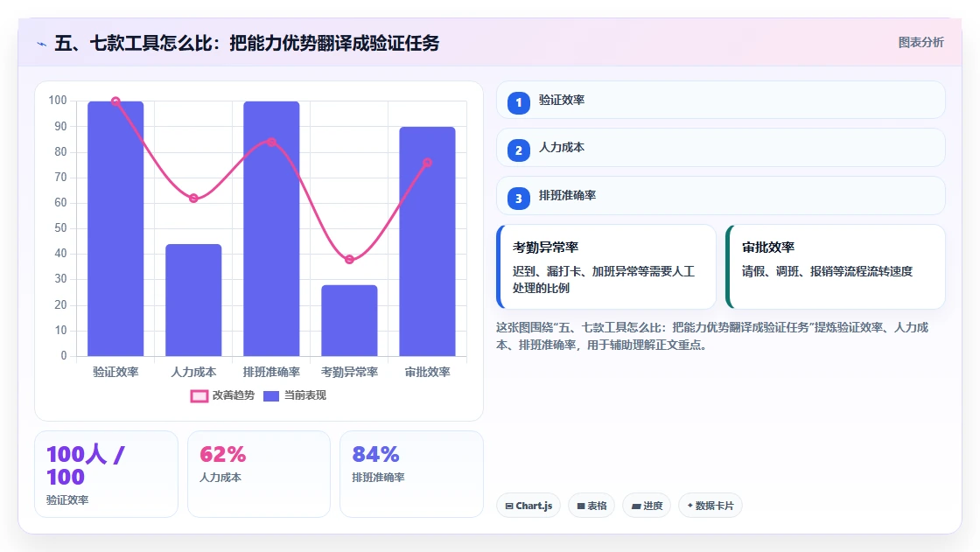Click the 数据卡片 tag chip
Viewport: 980px width, 552px height.
click(x=710, y=506)
